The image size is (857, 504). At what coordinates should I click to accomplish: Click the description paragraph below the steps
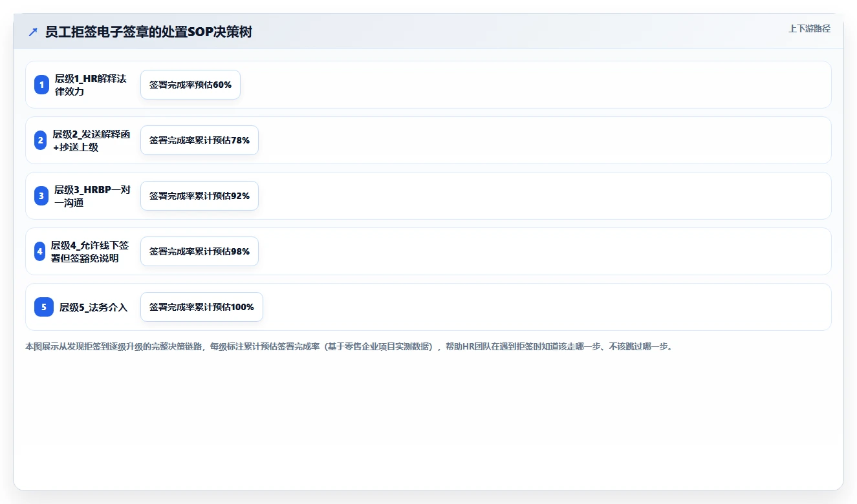pos(350,346)
